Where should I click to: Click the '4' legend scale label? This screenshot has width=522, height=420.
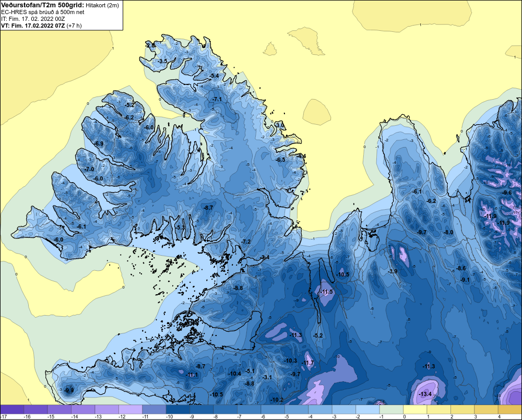[499, 417]
